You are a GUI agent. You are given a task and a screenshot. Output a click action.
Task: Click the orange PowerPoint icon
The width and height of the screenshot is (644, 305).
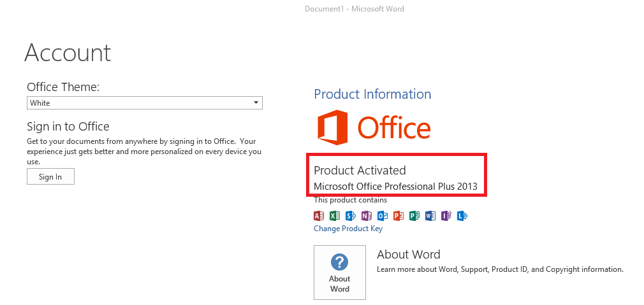point(399,216)
